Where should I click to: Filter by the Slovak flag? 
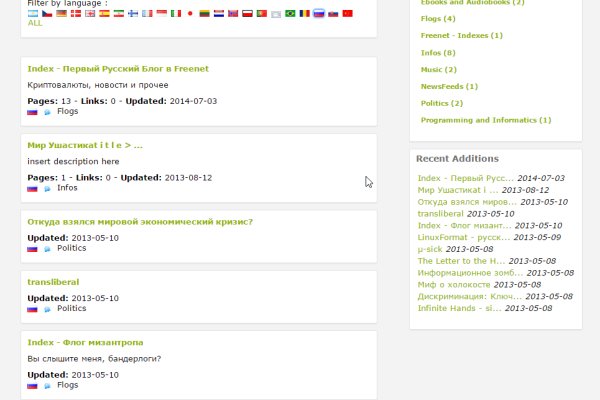pyautogui.click(x=333, y=13)
